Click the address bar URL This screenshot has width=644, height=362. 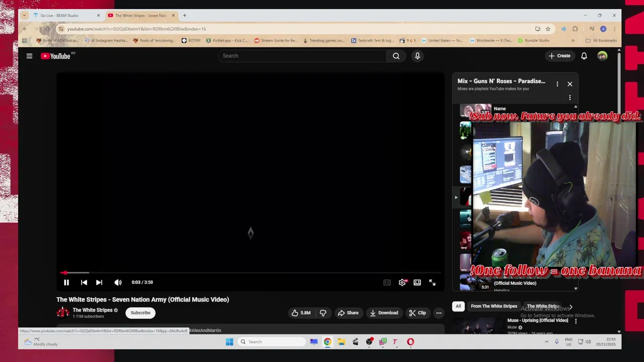click(x=136, y=29)
